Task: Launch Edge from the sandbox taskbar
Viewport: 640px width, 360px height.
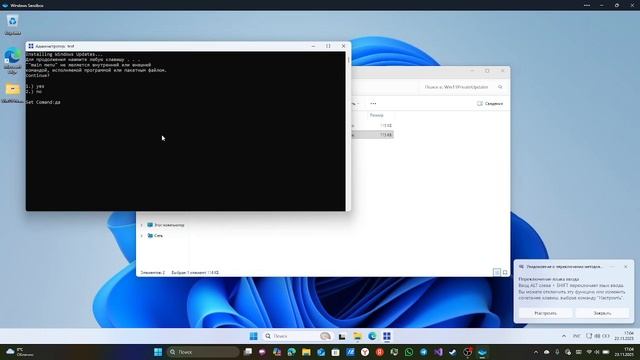Action: pyautogui.click(x=372, y=336)
